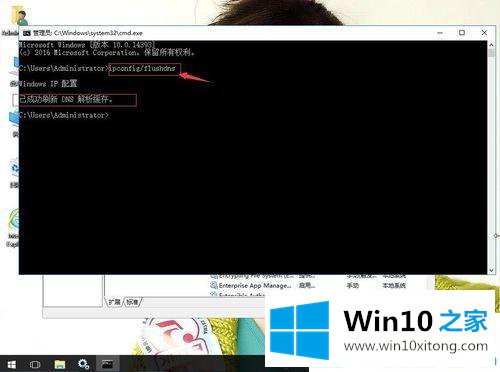Click the Microsoft Corporation copyright line
500x372 pixels.
tap(107, 52)
